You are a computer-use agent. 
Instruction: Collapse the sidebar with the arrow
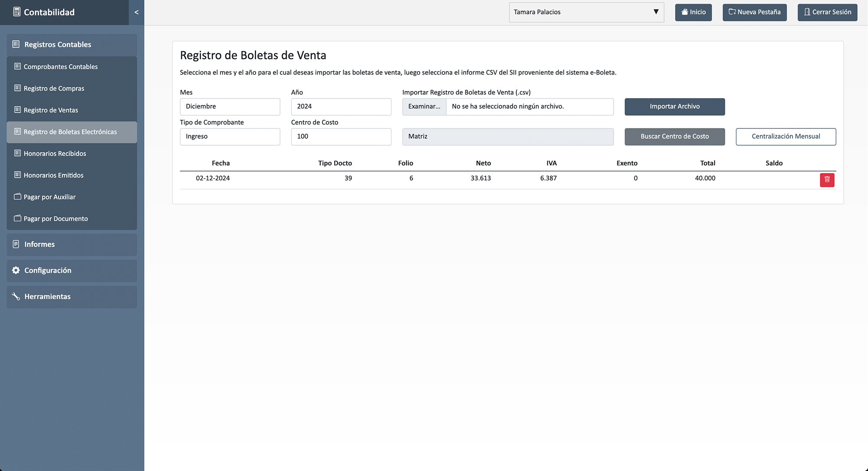tap(136, 12)
